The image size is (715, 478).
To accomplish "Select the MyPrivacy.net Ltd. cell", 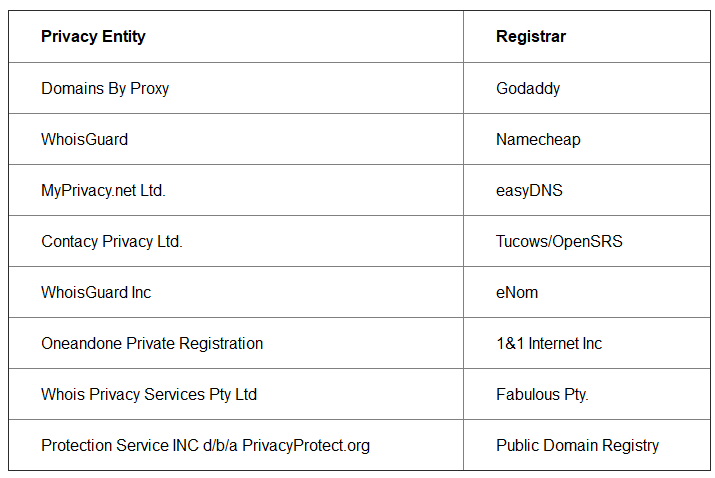I will [x=103, y=191].
